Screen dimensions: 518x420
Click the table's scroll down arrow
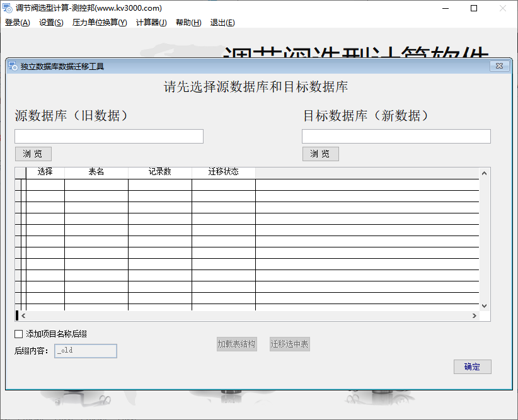click(x=485, y=306)
